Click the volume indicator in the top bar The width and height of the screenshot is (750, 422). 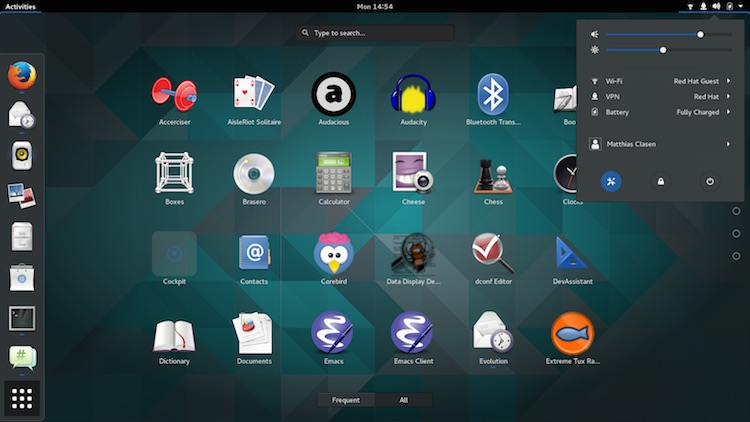tap(716, 6)
